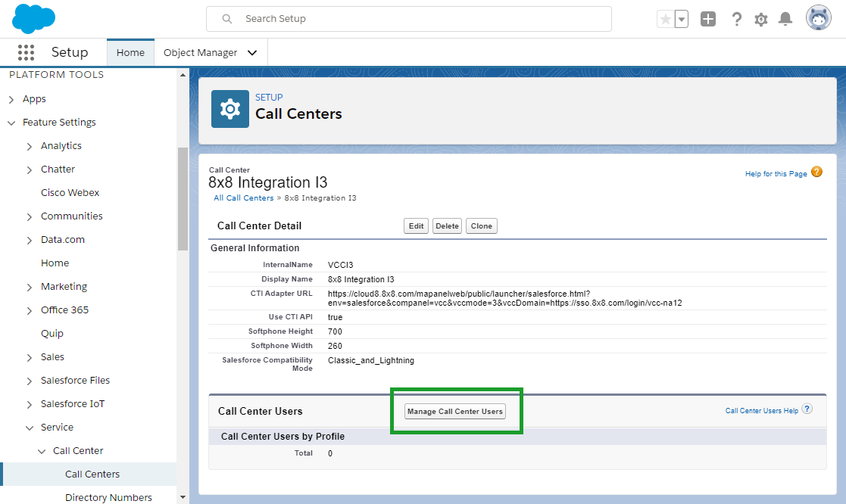The width and height of the screenshot is (846, 504).
Task: Click the Salesforce cloud logo
Action: 33,18
